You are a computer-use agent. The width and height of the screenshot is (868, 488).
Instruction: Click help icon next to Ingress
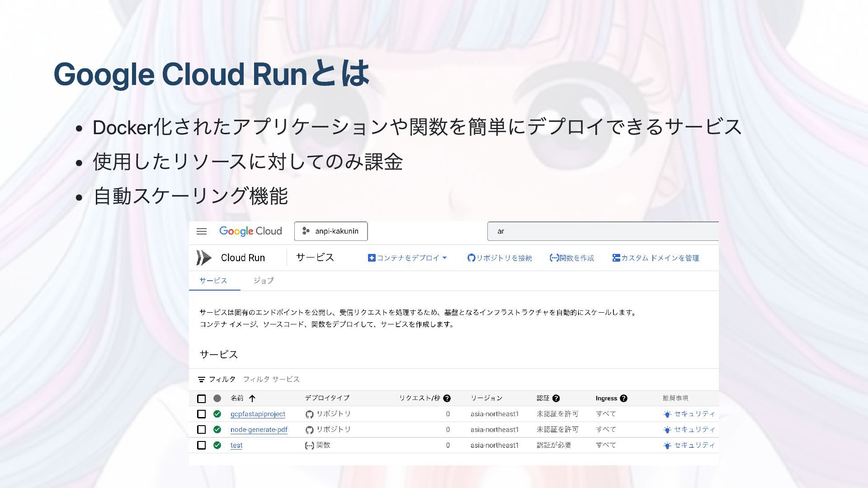point(623,399)
